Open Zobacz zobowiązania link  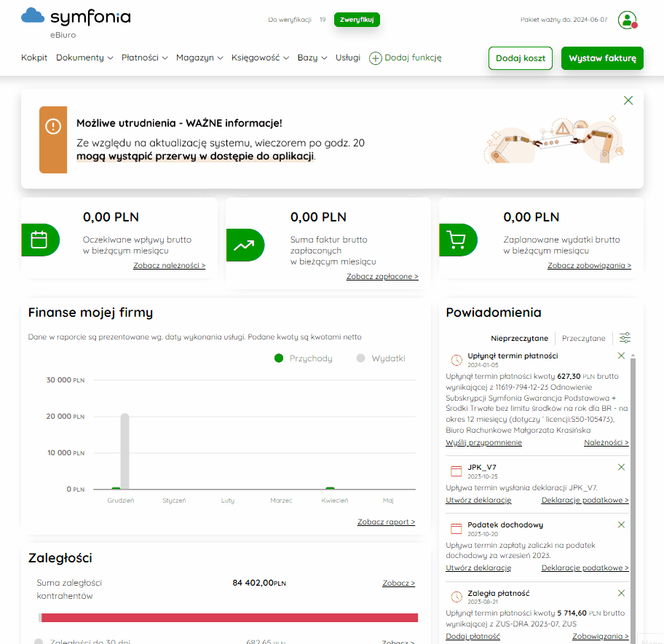[x=589, y=266]
